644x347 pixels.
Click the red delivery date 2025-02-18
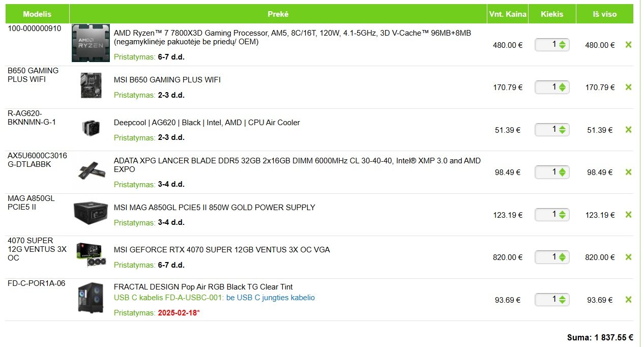178,312
